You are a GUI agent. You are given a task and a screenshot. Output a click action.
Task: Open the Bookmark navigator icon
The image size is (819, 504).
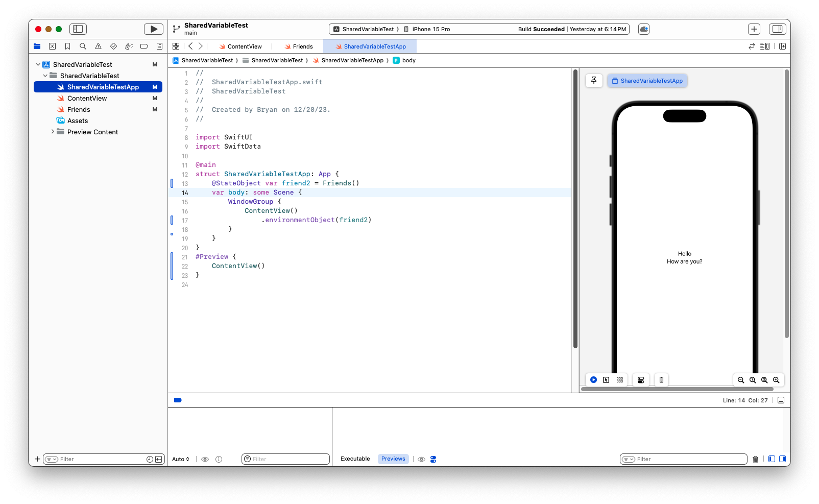[x=67, y=46]
